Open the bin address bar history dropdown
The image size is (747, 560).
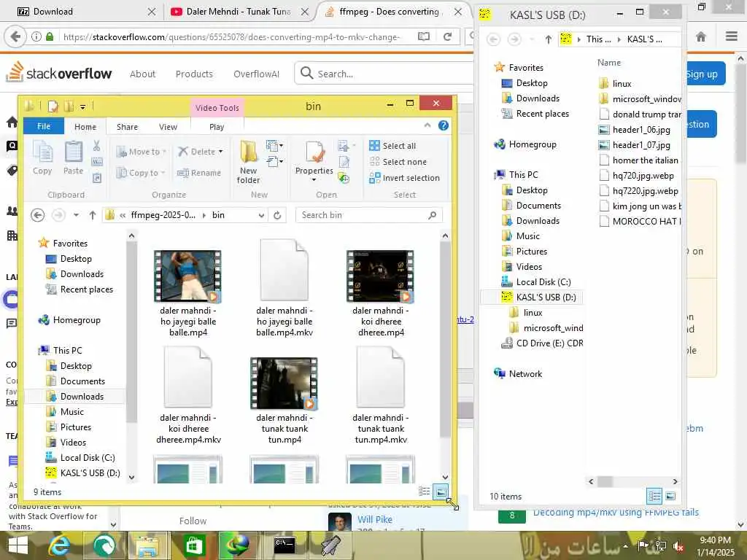261,215
